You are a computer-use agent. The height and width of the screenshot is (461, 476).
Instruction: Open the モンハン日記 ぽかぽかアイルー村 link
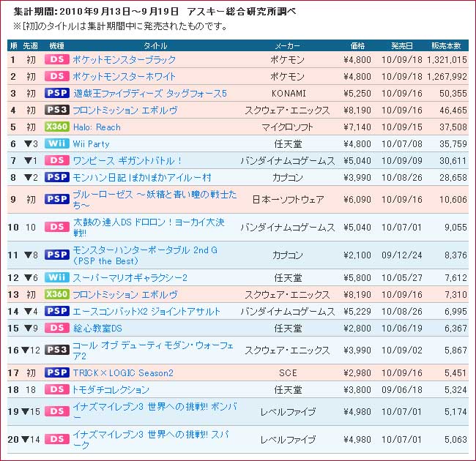point(142,177)
